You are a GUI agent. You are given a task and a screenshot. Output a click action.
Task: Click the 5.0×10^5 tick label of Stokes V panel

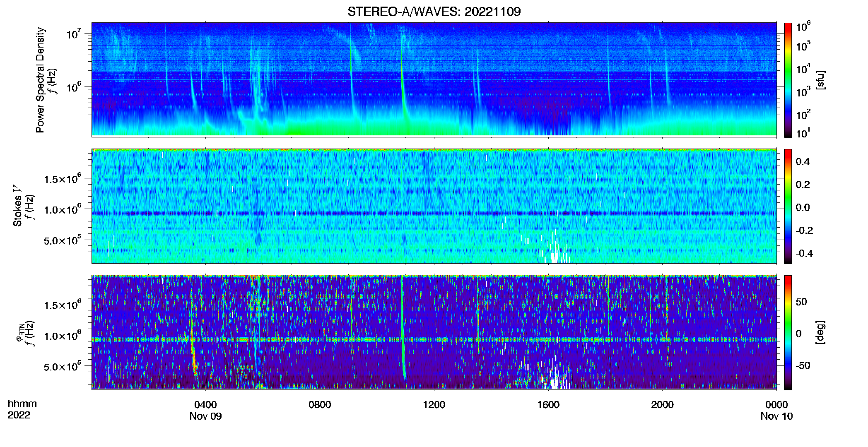pyautogui.click(x=63, y=240)
